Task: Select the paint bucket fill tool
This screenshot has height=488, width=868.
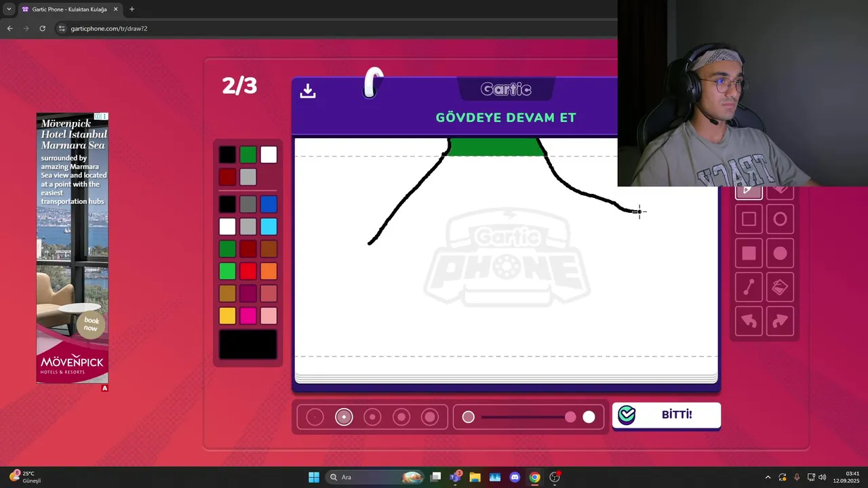Action: pos(780,287)
